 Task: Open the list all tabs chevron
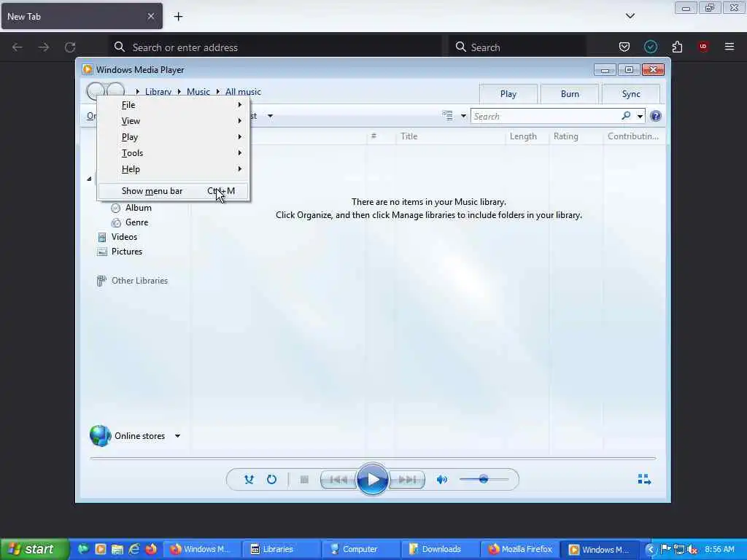630,16
